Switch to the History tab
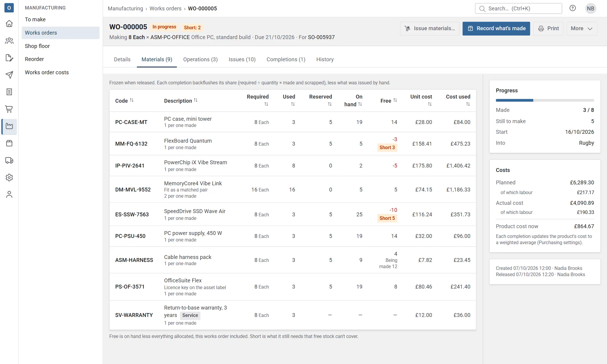Image resolution: width=607 pixels, height=364 pixels. pos(325,59)
